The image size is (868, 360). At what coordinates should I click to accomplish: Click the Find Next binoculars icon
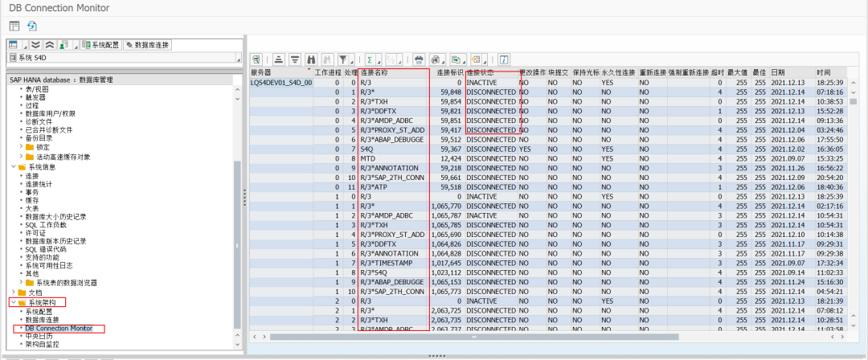coord(328,59)
